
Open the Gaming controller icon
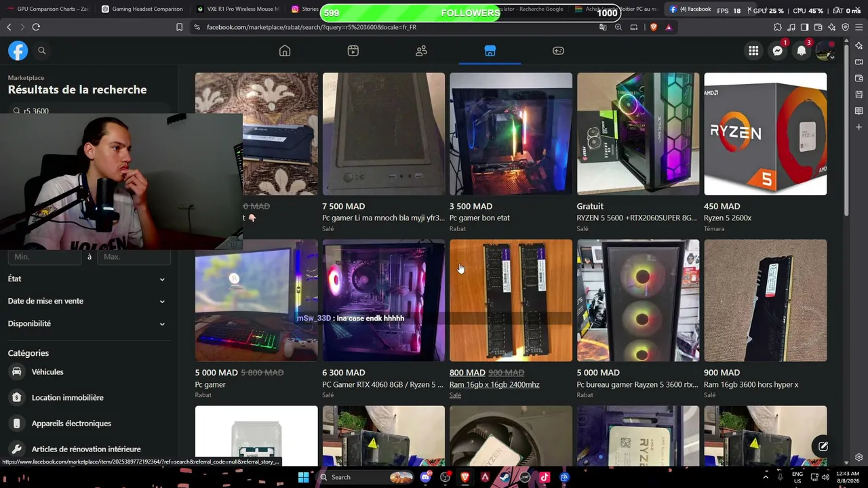(x=558, y=51)
